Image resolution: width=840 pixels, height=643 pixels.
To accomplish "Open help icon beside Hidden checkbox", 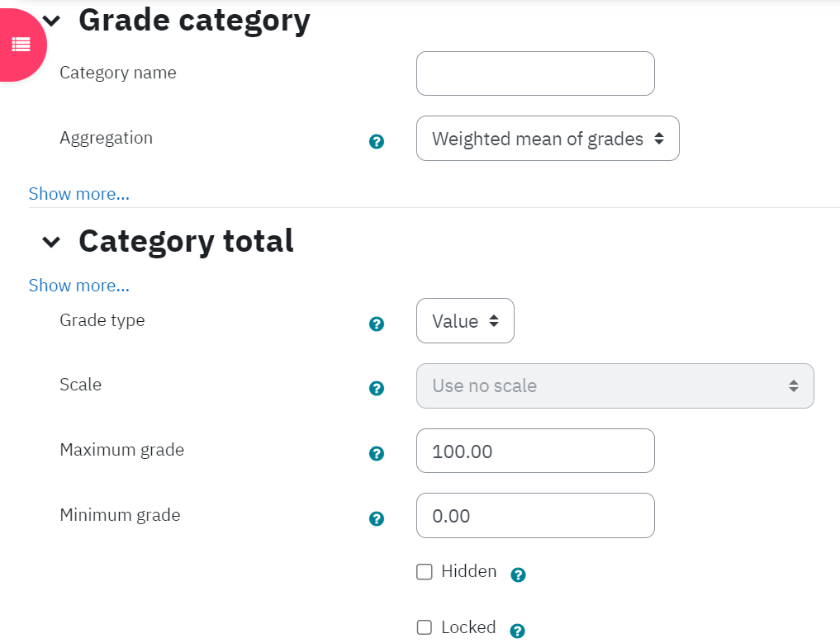I will (518, 574).
